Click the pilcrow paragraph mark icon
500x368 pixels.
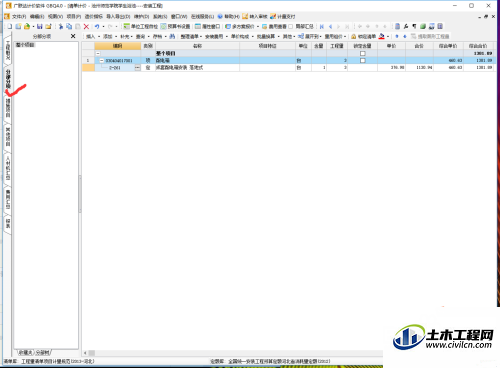414,26
